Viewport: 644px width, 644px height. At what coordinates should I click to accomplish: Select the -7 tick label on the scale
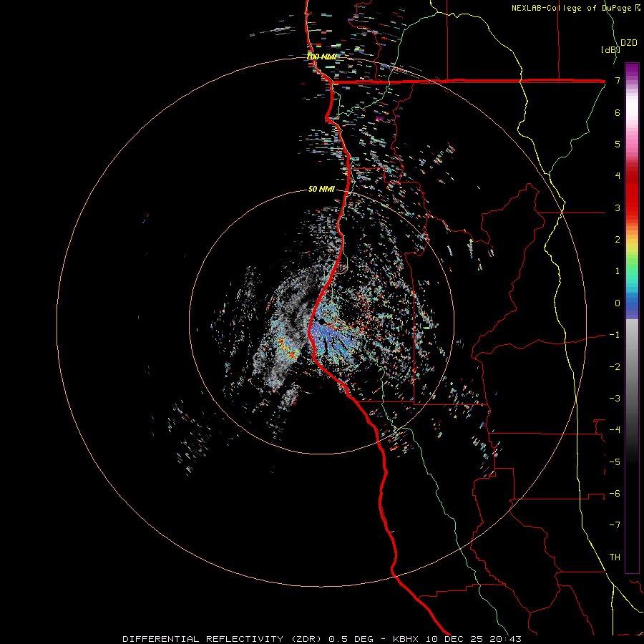coord(615,525)
